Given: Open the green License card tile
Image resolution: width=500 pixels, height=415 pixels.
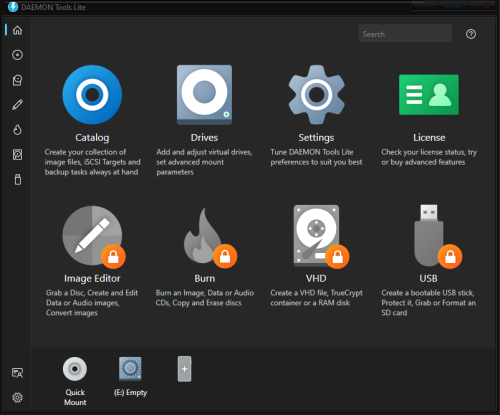Looking at the screenshot, I should (x=429, y=95).
